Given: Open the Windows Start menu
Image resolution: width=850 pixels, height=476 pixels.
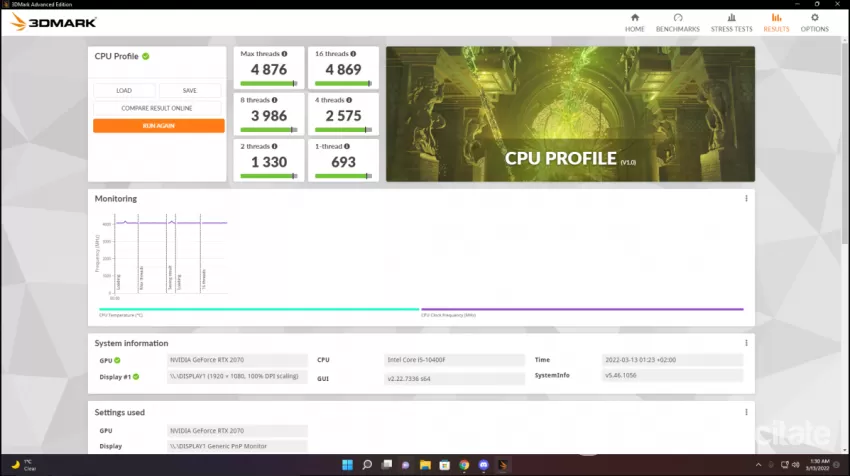Looking at the screenshot, I should tap(347, 465).
